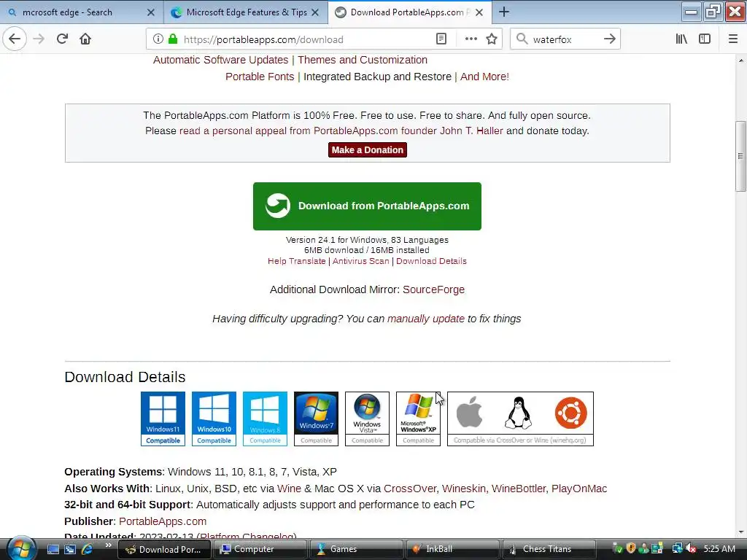Open the Antivirus Scan link

pos(360,261)
